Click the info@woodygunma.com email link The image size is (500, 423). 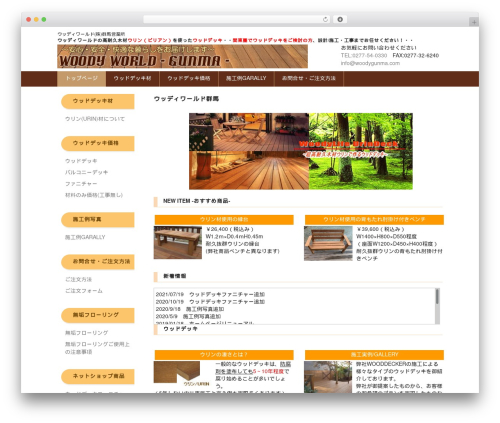pos(370,63)
